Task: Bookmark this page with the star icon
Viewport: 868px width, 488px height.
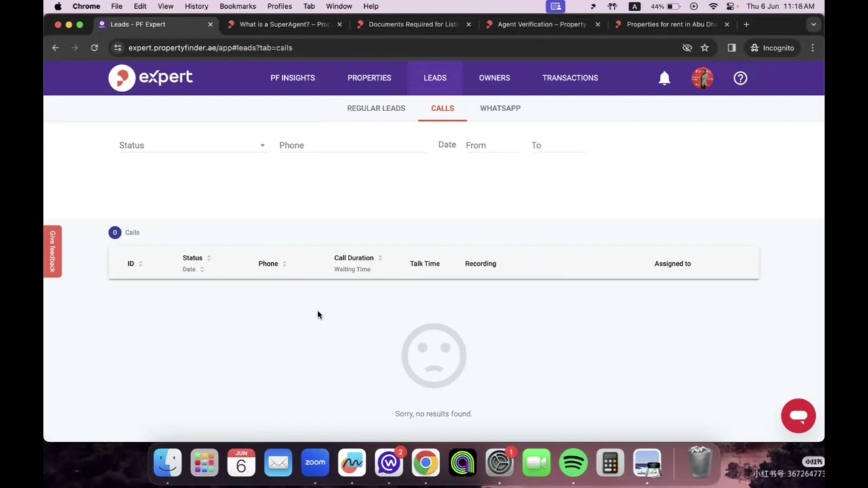Action: [705, 47]
